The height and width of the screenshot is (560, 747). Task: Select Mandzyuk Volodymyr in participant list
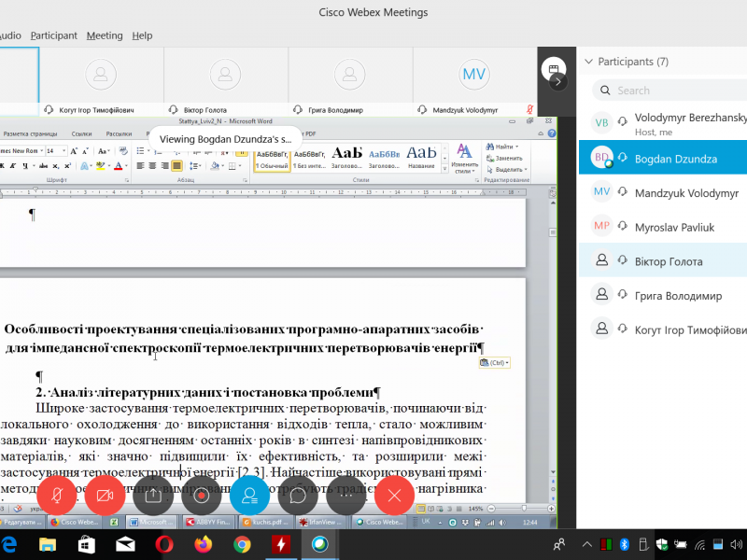pos(685,192)
